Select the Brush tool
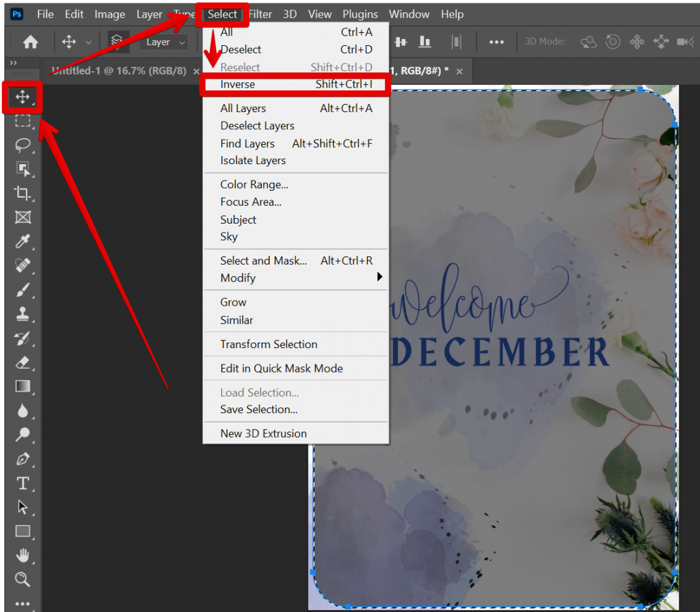Viewport: 700px width, 612px height. pyautogui.click(x=23, y=290)
